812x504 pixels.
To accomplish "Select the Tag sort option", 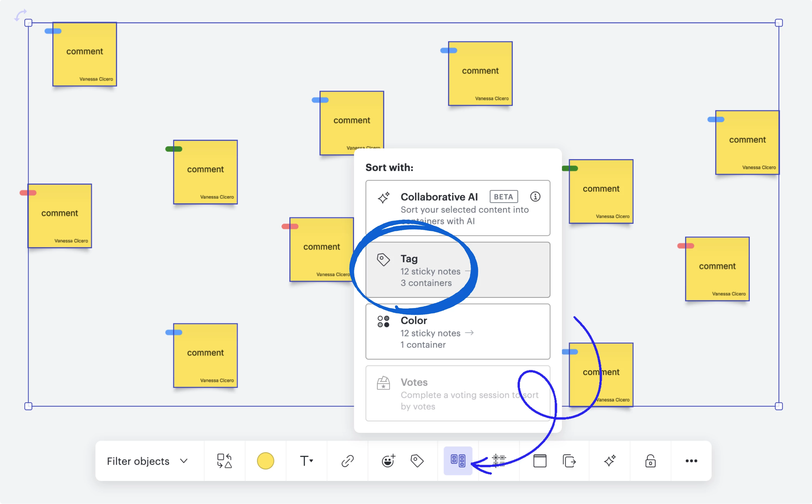I will point(458,270).
